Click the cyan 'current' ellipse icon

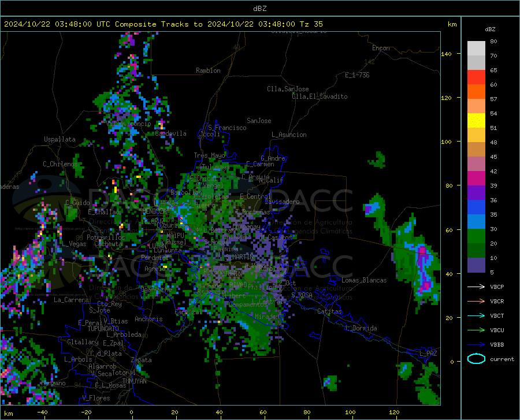[x=476, y=359]
